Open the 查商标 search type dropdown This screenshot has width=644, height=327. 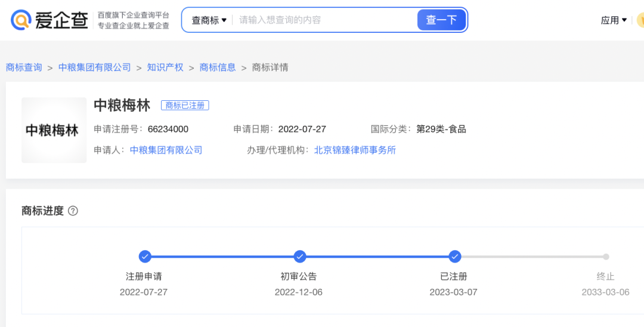[x=209, y=20]
